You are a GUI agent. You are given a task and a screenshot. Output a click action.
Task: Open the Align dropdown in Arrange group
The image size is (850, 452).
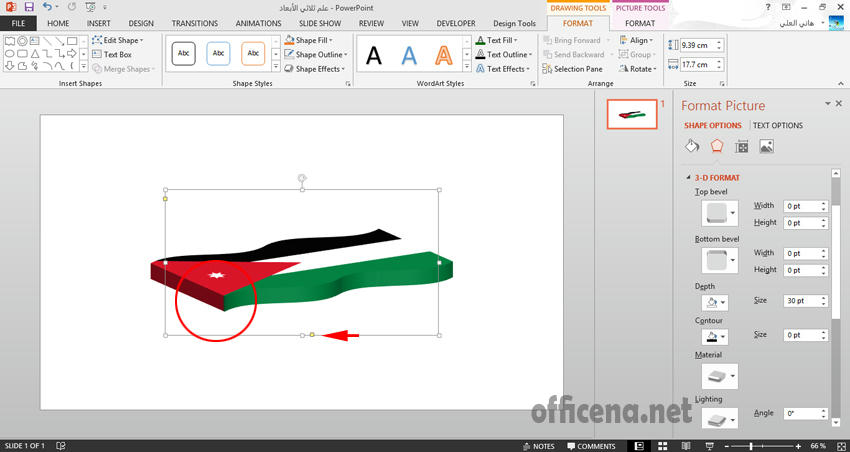click(636, 40)
